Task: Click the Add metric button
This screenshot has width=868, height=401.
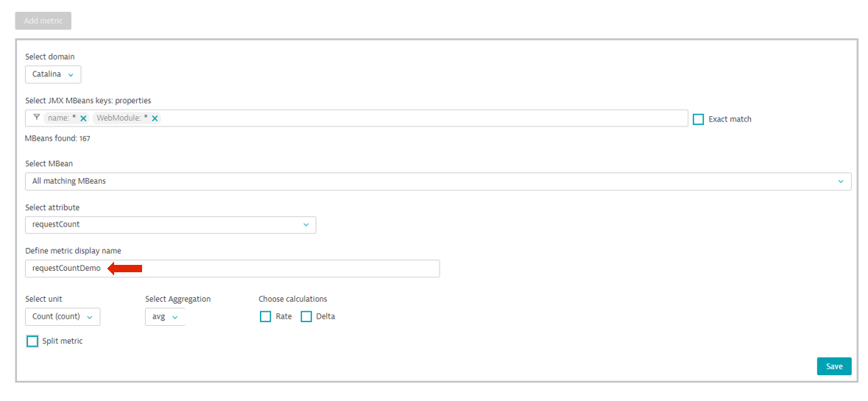Action: click(x=43, y=21)
